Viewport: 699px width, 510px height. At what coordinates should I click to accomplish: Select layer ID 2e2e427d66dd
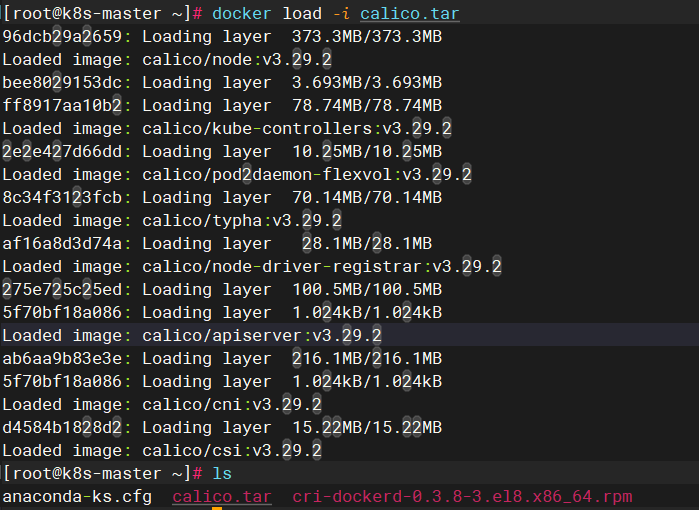point(62,152)
